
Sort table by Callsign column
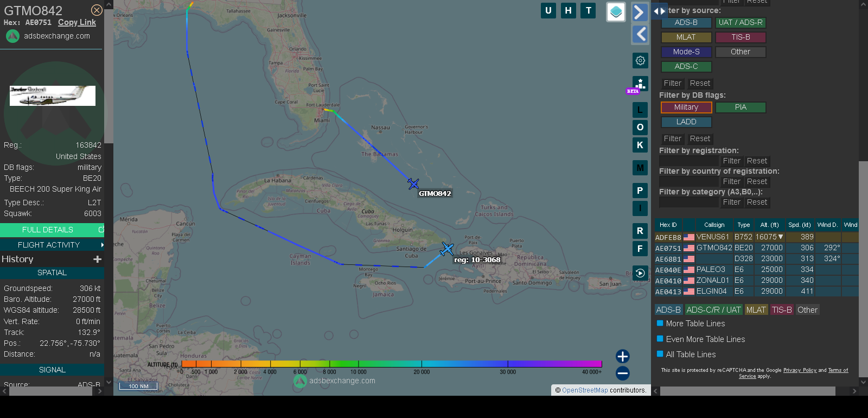(714, 225)
